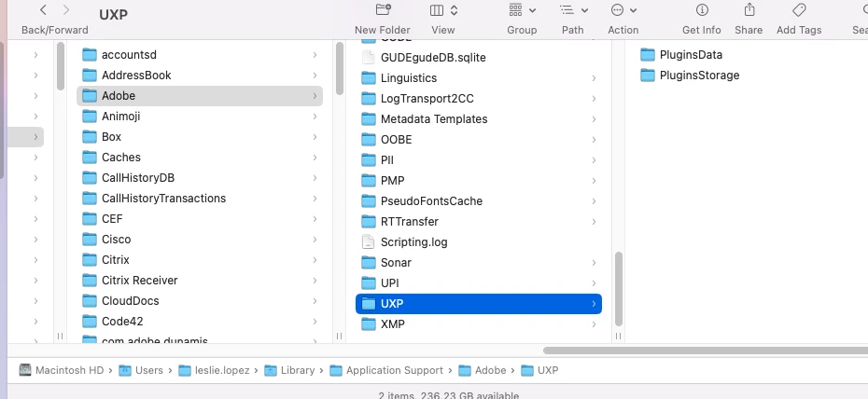Expand the LogTransport2CC row chevron
868x399 pixels.
point(594,99)
